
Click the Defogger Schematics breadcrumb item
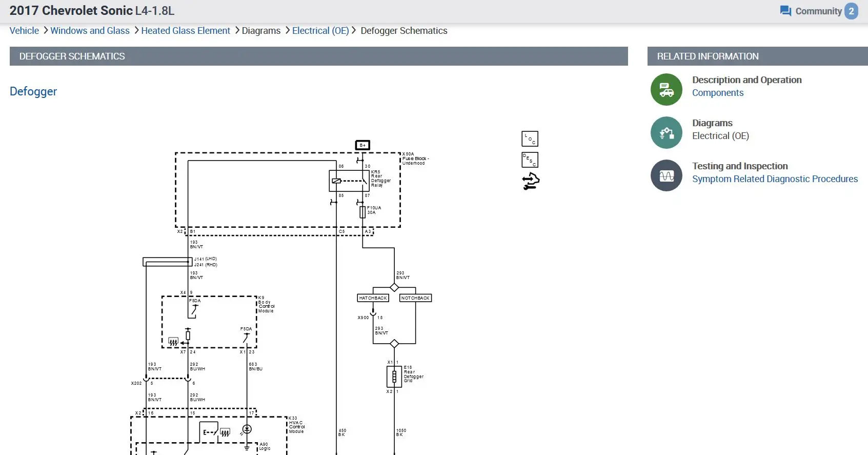pyautogui.click(x=404, y=31)
